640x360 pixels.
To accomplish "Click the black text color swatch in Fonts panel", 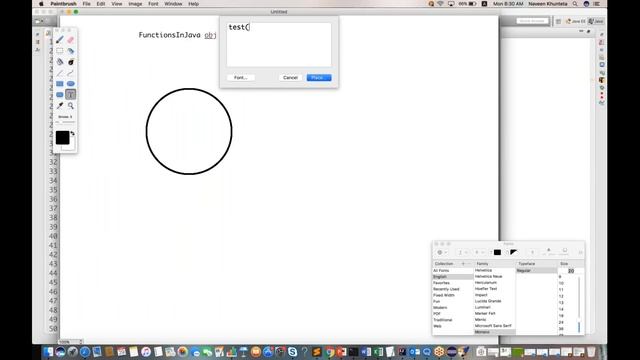I will pos(497,252).
